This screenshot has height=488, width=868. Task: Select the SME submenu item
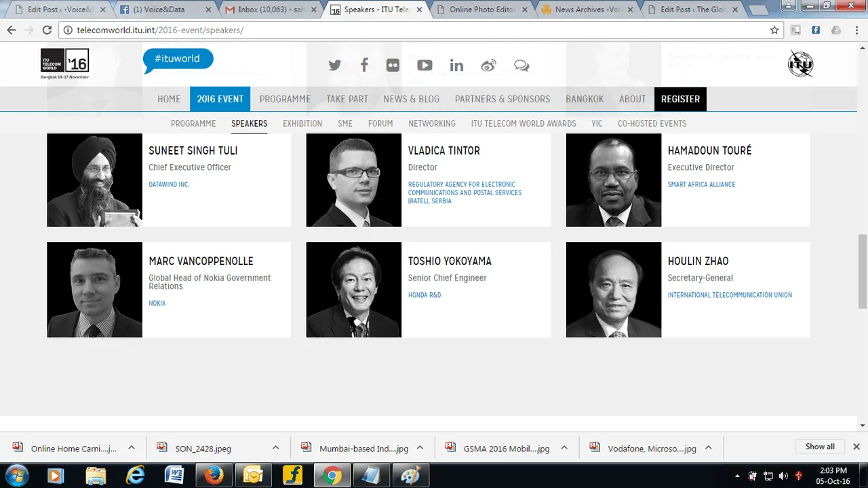click(345, 123)
